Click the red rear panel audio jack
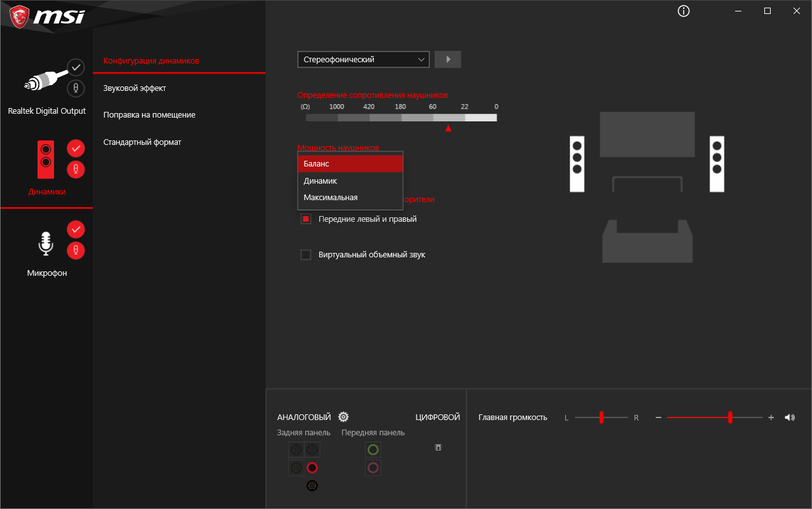This screenshot has width=812, height=509. pos(312,468)
